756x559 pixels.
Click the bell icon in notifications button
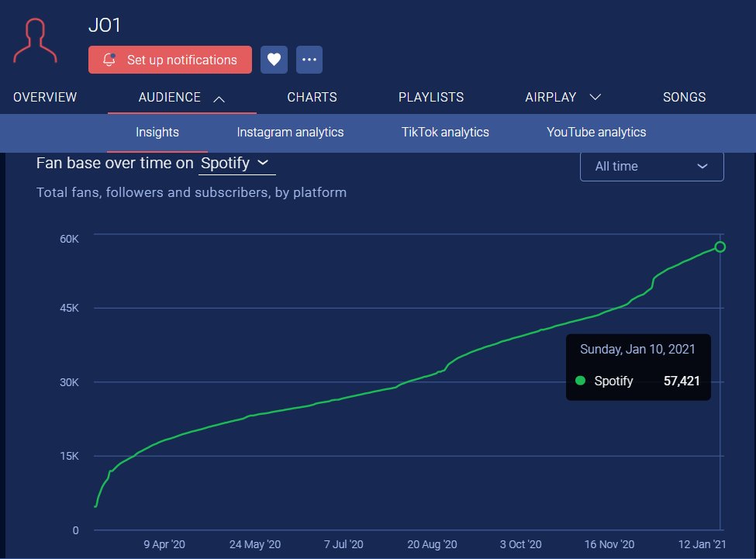click(x=109, y=59)
